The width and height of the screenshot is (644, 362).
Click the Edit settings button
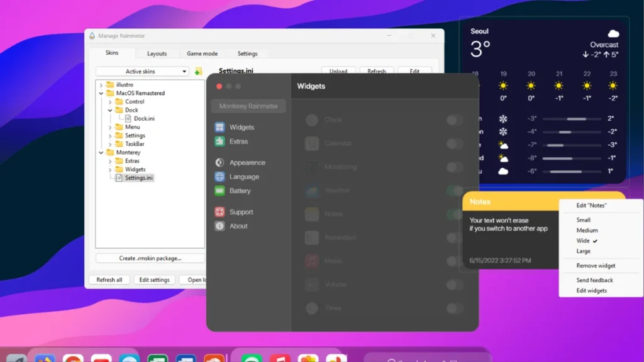coord(155,280)
